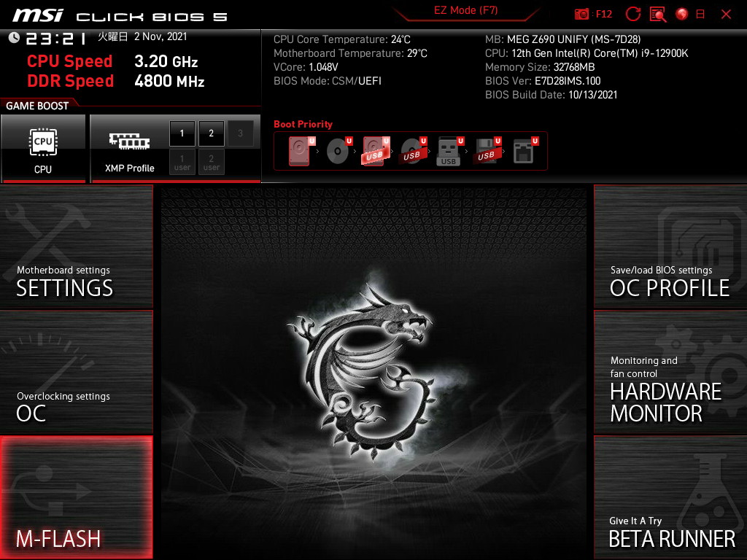
Task: Click the system clock 23:21
Action: tap(56, 38)
